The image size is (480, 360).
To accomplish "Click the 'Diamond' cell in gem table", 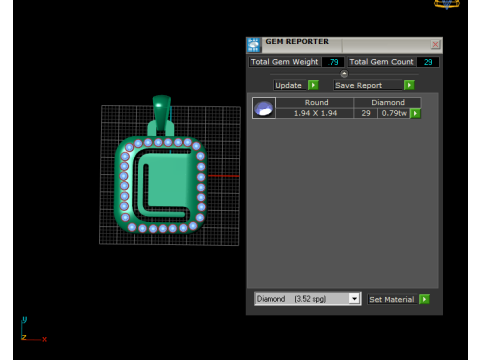I will 387,102.
